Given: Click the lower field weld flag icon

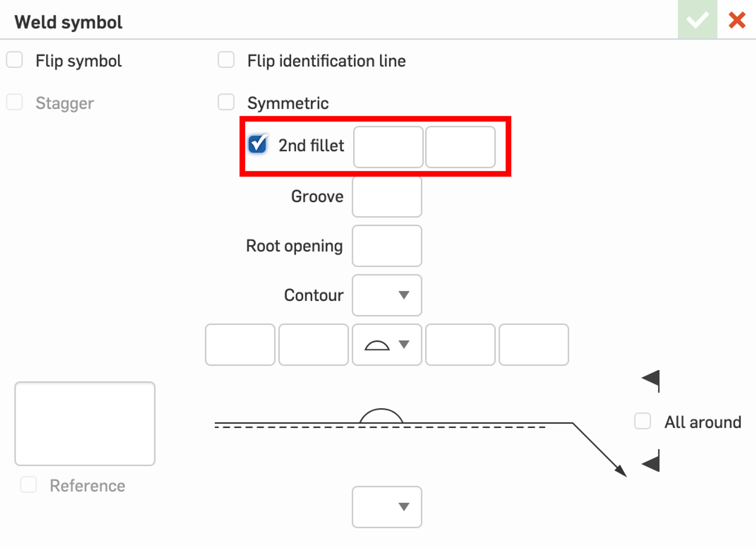Looking at the screenshot, I should click(x=652, y=462).
